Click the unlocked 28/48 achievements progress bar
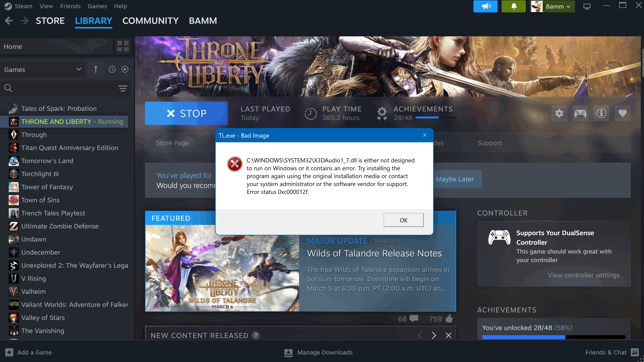Screen dimensions: 644x362 point(554,337)
